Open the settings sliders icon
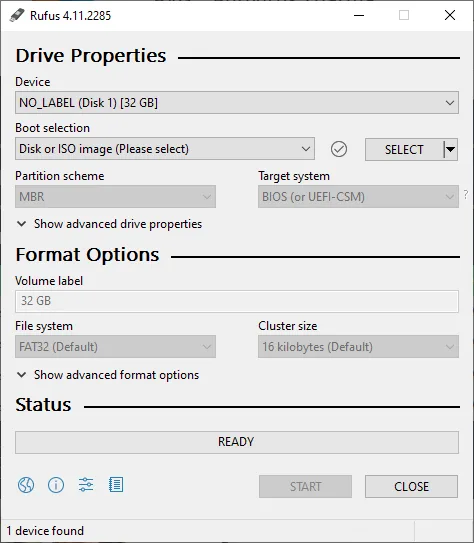Screen dimensions: 474x543 tap(86, 484)
